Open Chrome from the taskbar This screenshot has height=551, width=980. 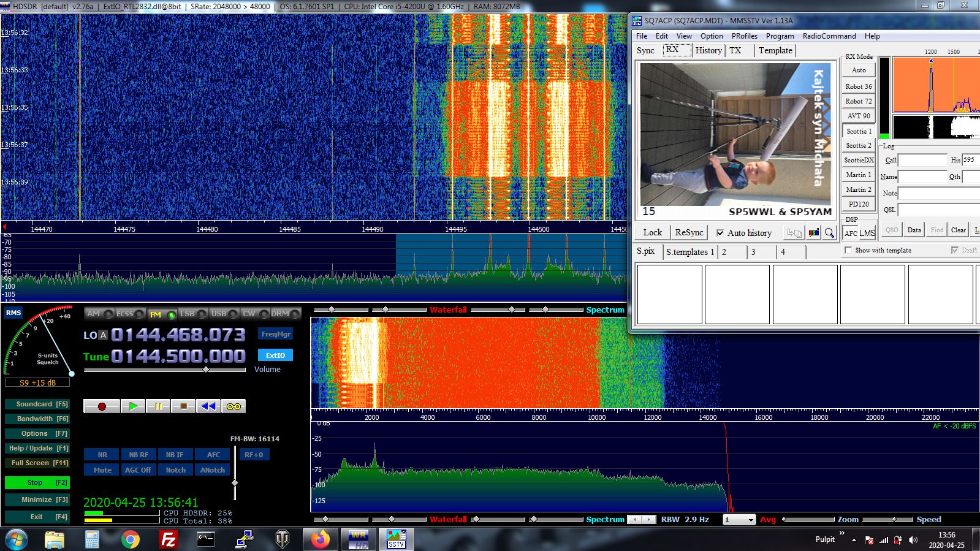[130, 539]
